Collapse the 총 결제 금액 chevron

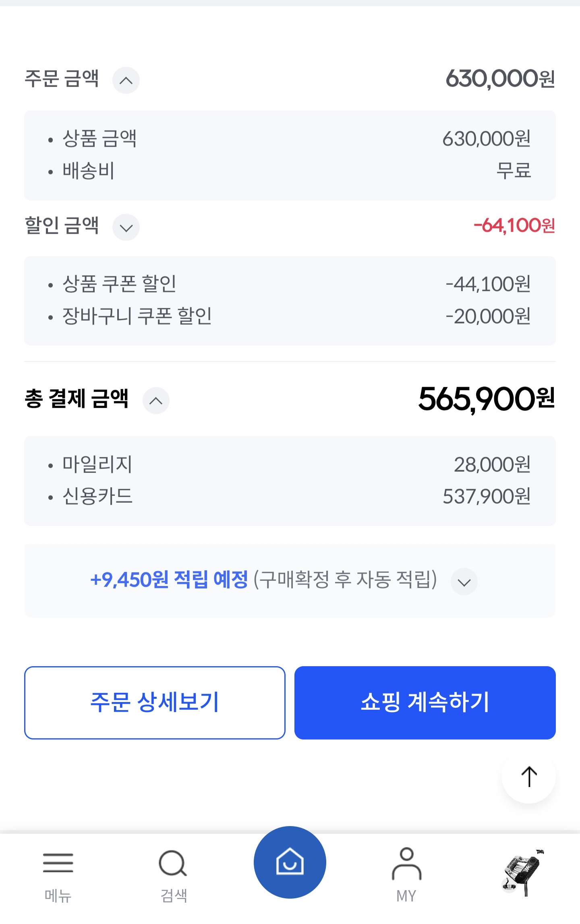pos(156,400)
